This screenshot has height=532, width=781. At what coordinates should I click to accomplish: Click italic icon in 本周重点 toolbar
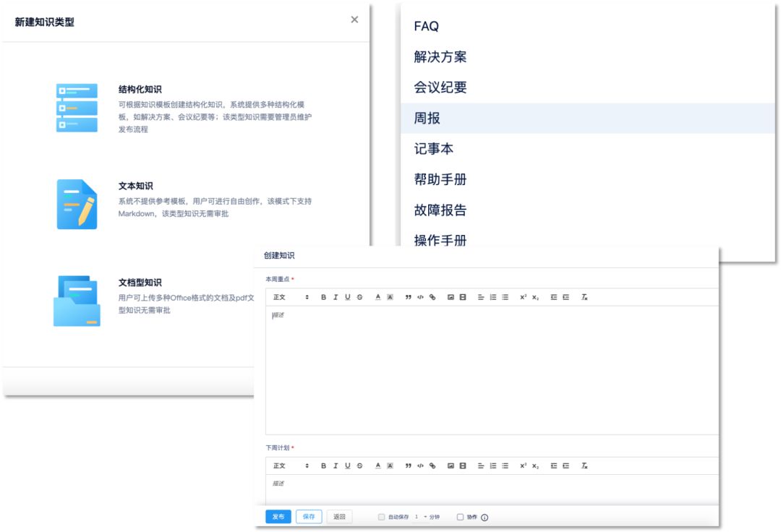(336, 297)
